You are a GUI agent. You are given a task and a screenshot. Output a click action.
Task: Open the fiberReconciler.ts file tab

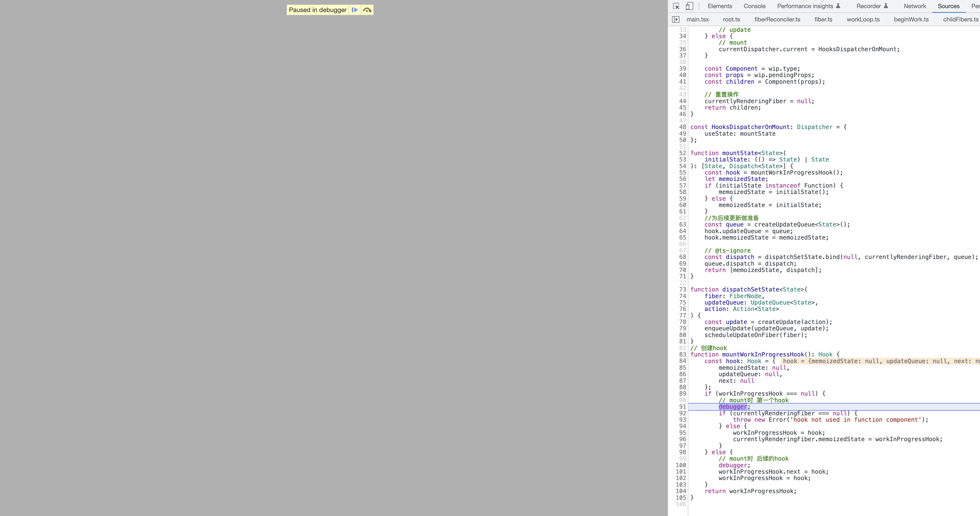pyautogui.click(x=777, y=19)
